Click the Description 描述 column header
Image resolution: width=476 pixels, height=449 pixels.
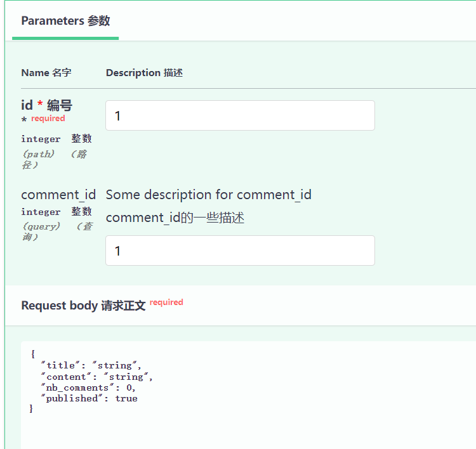pyautogui.click(x=144, y=73)
